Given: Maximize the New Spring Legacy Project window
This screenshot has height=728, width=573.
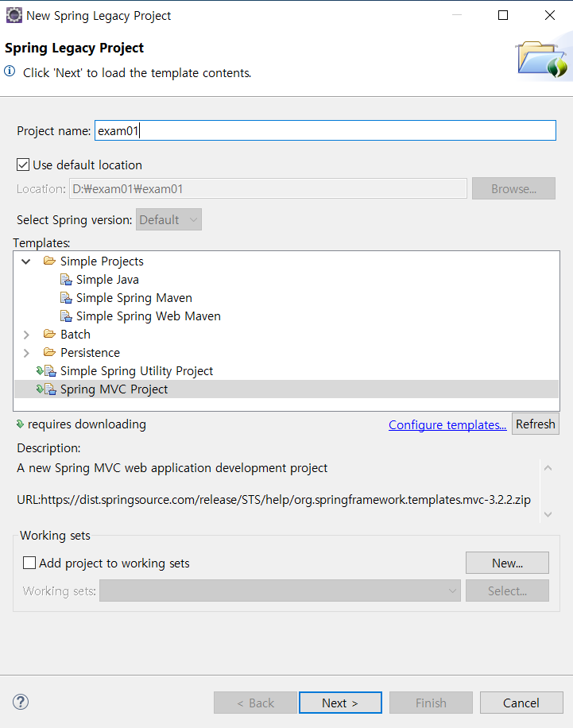Looking at the screenshot, I should pos(503,15).
